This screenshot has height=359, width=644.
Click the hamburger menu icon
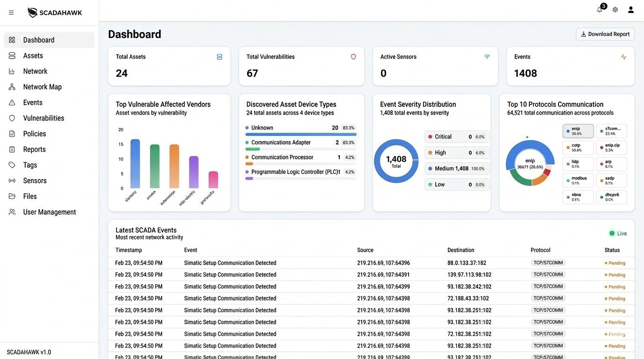[11, 13]
